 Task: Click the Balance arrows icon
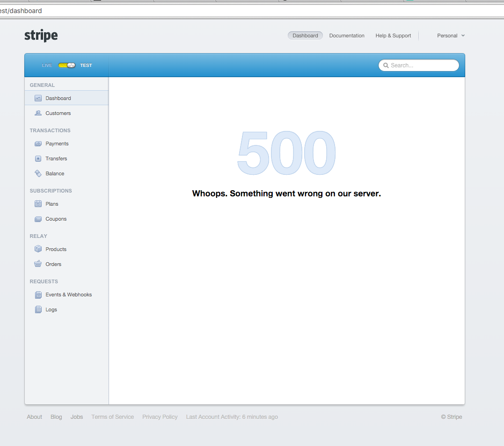click(x=38, y=173)
